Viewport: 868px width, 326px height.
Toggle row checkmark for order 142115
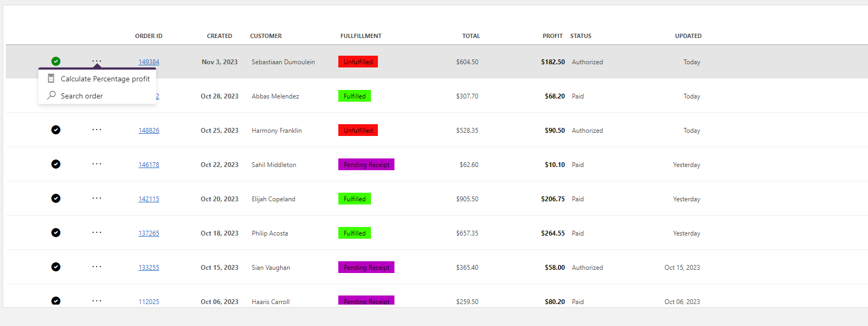point(56,198)
